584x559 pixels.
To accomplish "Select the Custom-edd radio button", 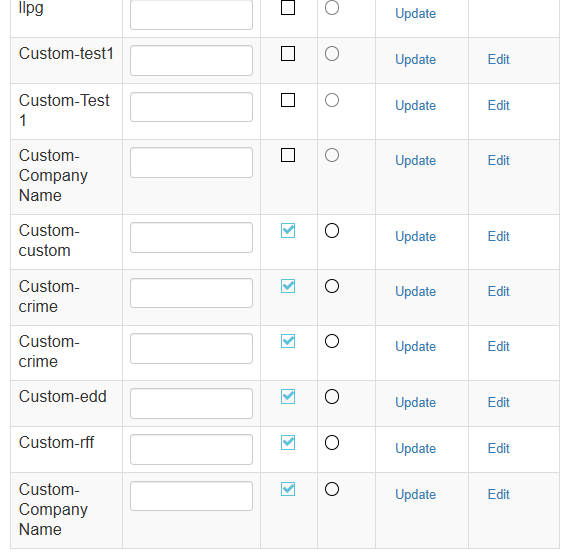I will 332,397.
